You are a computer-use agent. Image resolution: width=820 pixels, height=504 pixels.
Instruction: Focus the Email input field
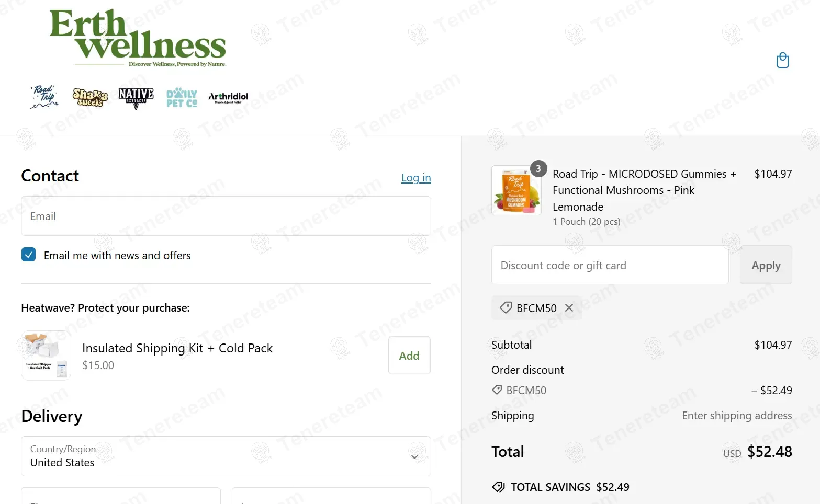pyautogui.click(x=226, y=216)
